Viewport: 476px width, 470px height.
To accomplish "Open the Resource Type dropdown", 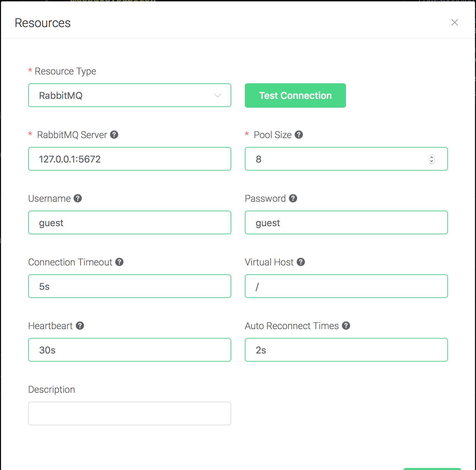I will (x=130, y=95).
